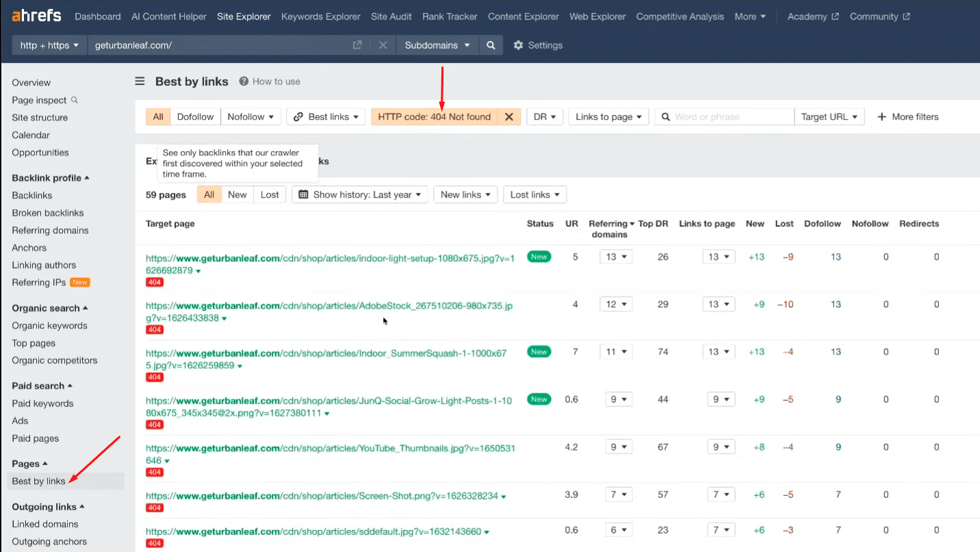
Task: Click the How to use help icon
Action: (244, 81)
